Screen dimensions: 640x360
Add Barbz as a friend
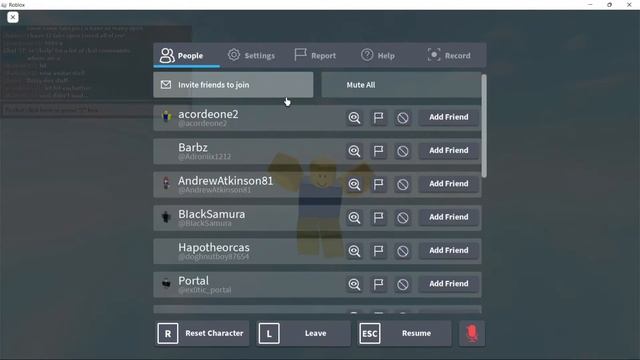(x=449, y=151)
